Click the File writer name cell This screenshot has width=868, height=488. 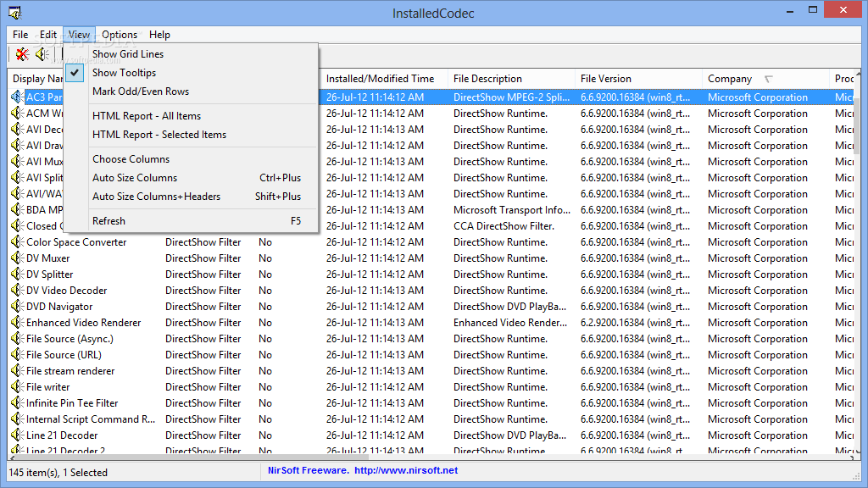(48, 386)
